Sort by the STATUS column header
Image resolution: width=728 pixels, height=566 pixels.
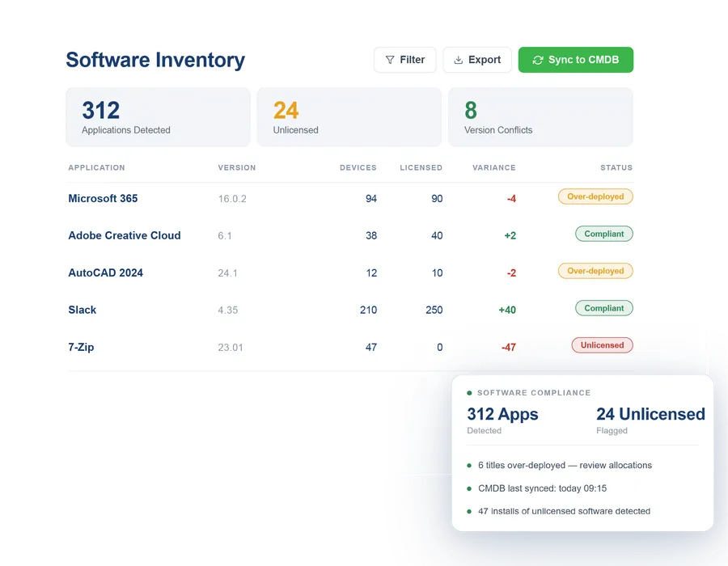pos(616,167)
